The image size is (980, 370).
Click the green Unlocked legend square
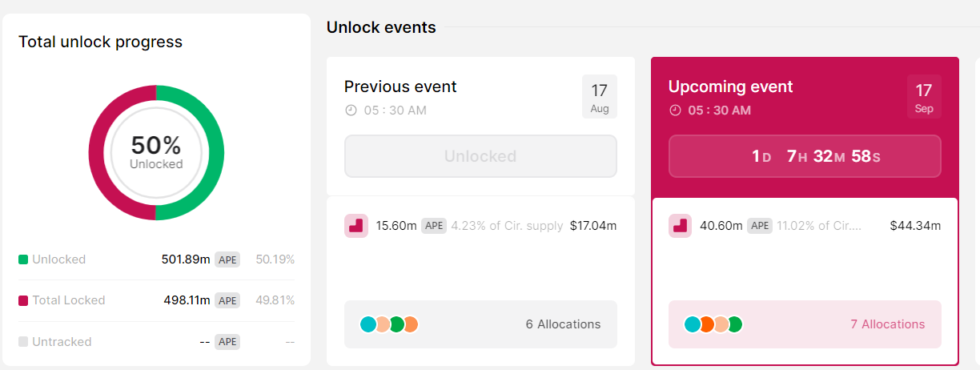click(23, 259)
